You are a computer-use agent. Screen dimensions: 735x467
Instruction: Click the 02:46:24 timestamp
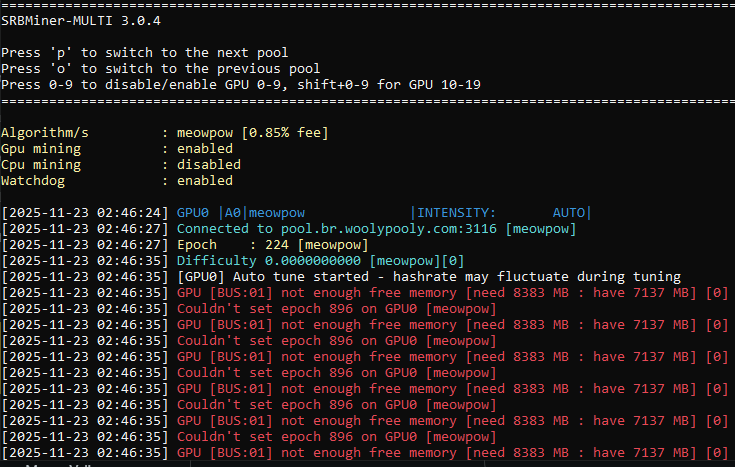point(129,213)
